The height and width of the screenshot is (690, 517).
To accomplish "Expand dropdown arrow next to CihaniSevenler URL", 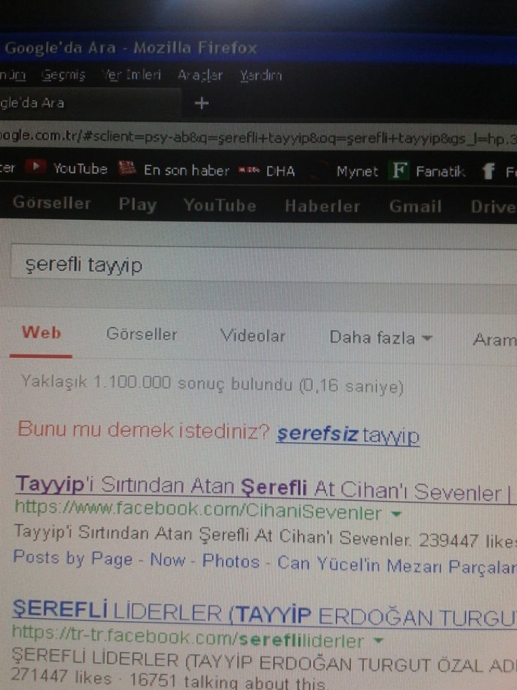I will pyautogui.click(x=396, y=514).
